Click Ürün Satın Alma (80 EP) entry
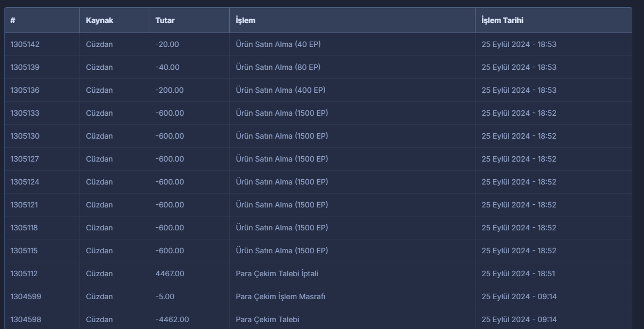 [x=278, y=67]
